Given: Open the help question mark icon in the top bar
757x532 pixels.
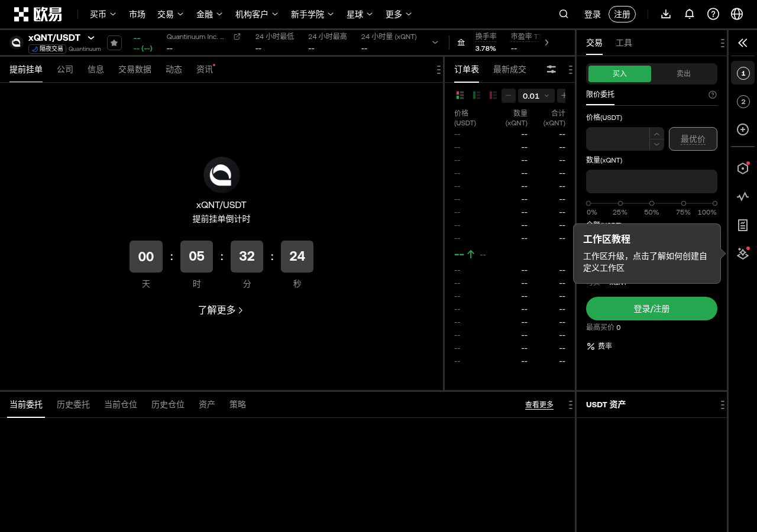Looking at the screenshot, I should 713,14.
